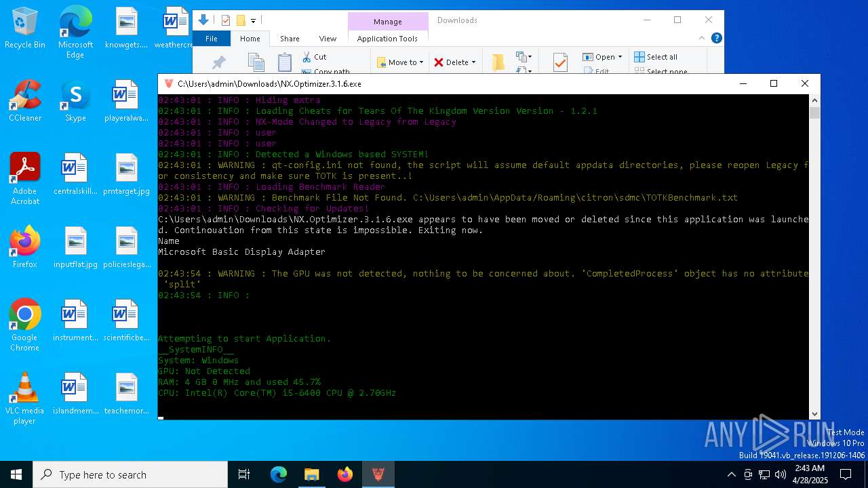Open the File menu in Explorer

pos(212,39)
